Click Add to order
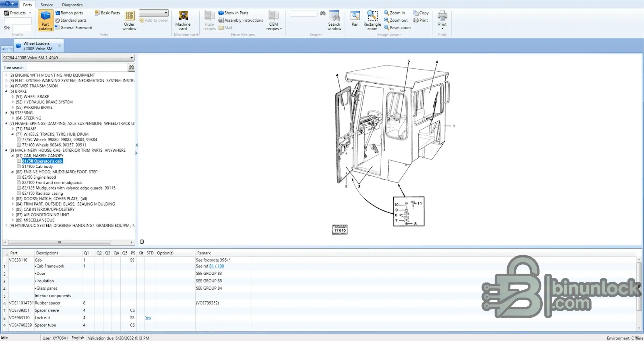This screenshot has width=644, height=341. [x=153, y=20]
